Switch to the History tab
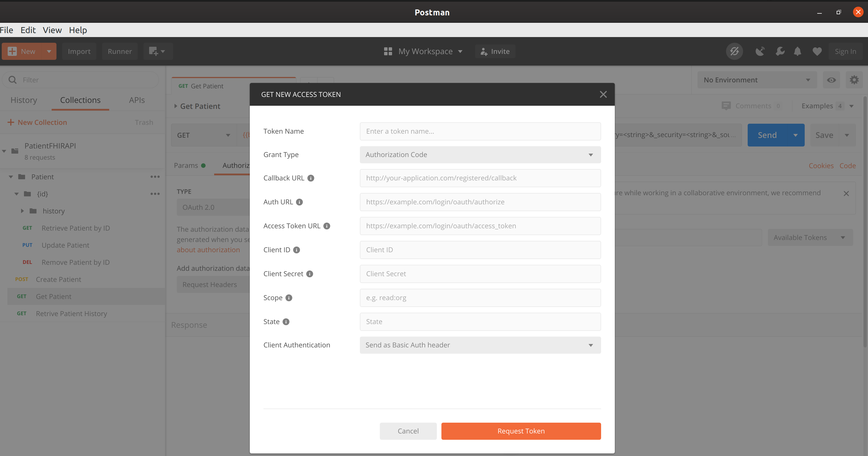 24,100
